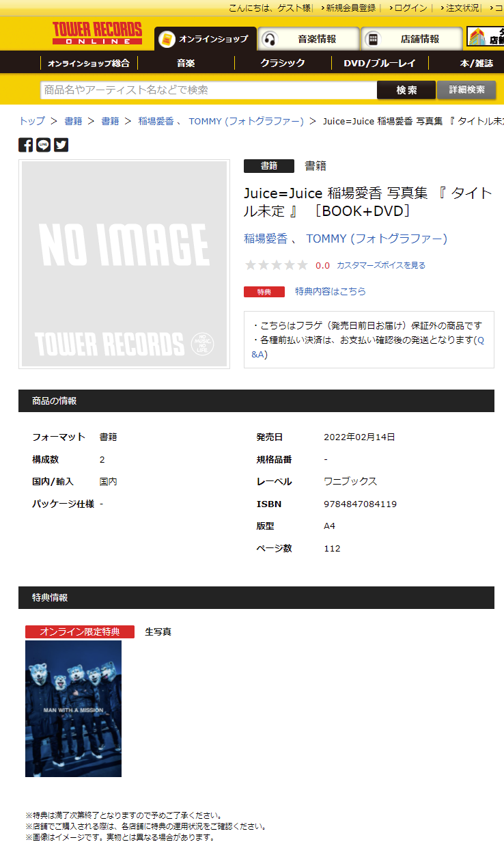Open 稲場愛香 breadcrumb link
504x855 pixels.
click(x=156, y=121)
